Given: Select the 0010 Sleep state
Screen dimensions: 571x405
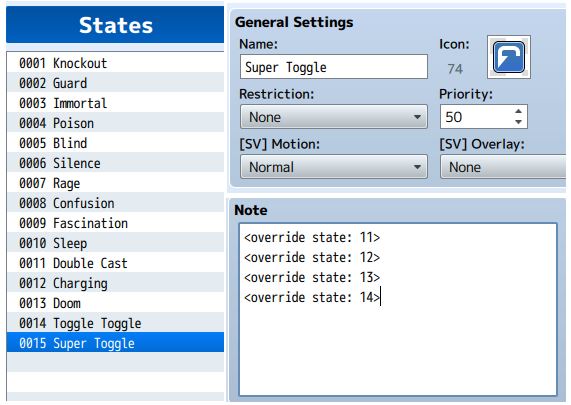Looking at the screenshot, I should pyautogui.click(x=115, y=243).
